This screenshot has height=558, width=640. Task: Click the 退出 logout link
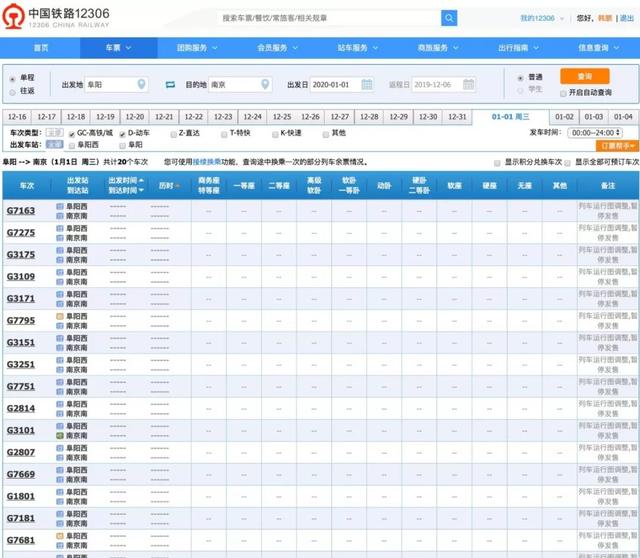tap(627, 18)
